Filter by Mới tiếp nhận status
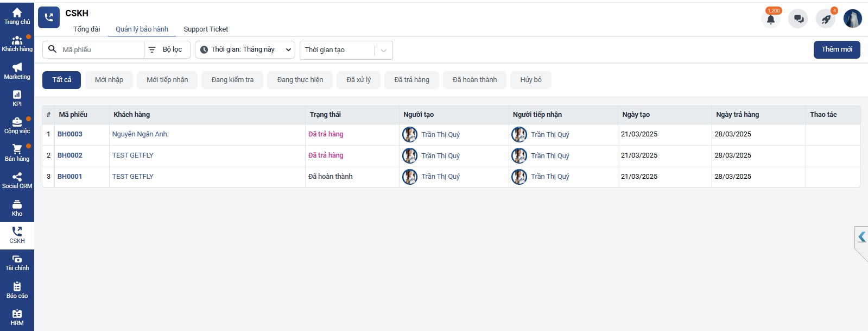Viewport: 868px width, 331px height. click(x=167, y=80)
